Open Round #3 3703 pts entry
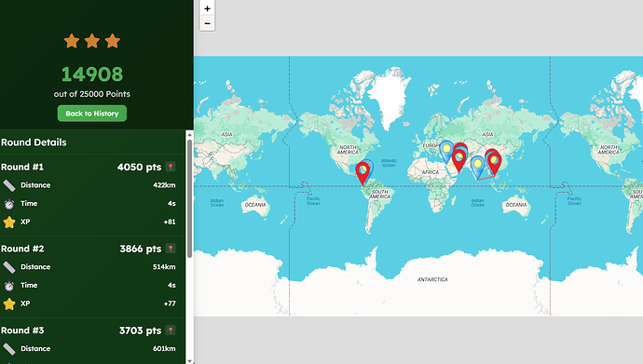 coord(92,330)
